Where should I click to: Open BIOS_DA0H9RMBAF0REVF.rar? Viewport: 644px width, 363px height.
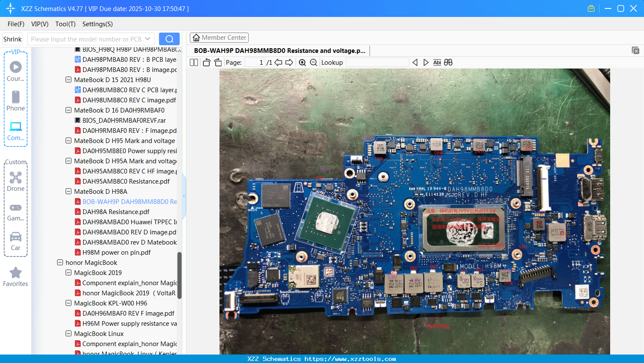[x=120, y=120]
